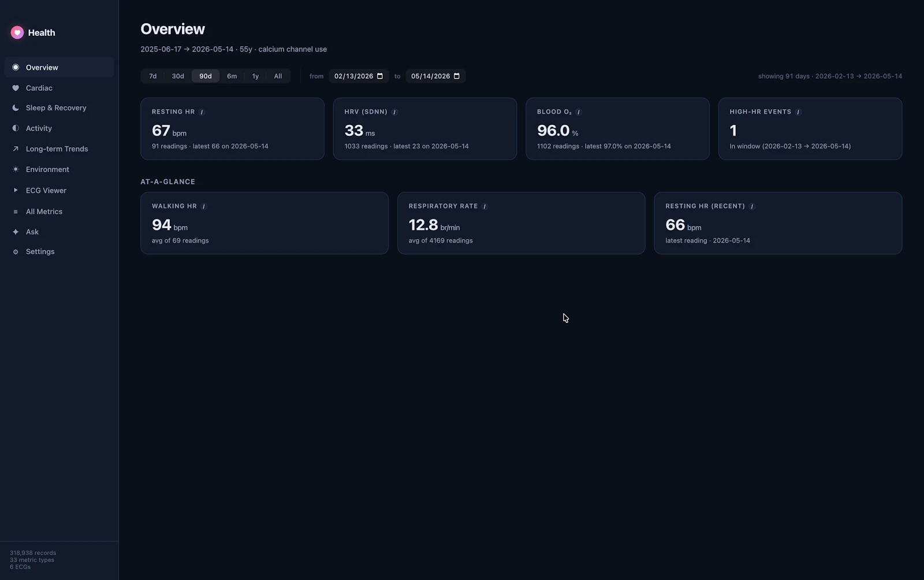
Task: Open the calendar picker on the to date
Action: point(457,76)
